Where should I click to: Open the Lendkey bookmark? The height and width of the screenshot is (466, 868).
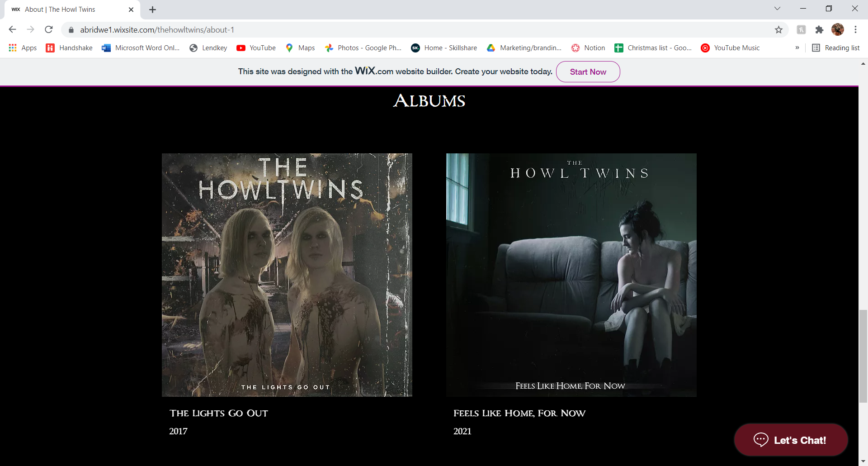click(208, 48)
